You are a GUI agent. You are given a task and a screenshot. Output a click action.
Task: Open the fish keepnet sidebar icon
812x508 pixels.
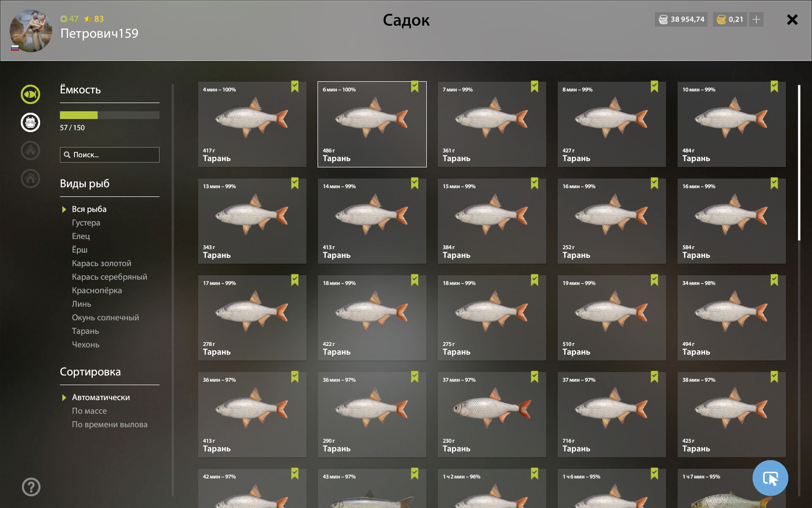click(x=30, y=94)
